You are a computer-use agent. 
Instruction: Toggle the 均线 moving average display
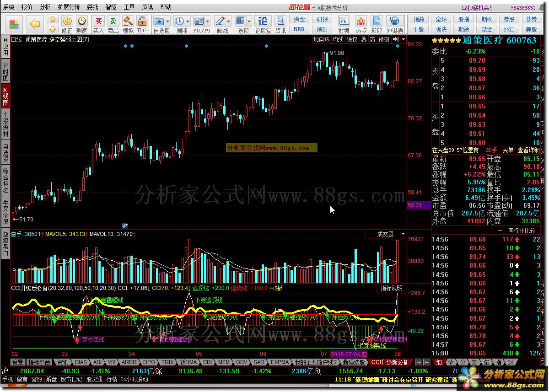(x=338, y=40)
